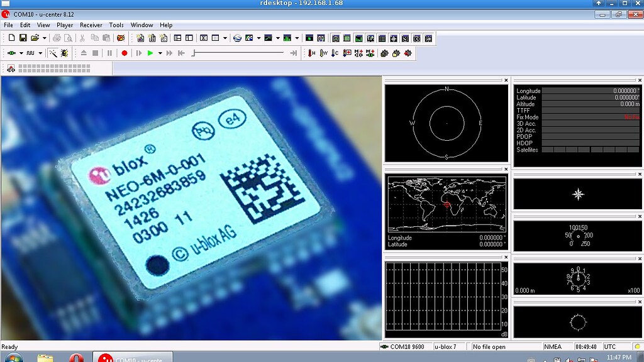Expand the chart view dropdown arrow
Image resolution: width=644 pixels, height=362 pixels.
tap(277, 38)
